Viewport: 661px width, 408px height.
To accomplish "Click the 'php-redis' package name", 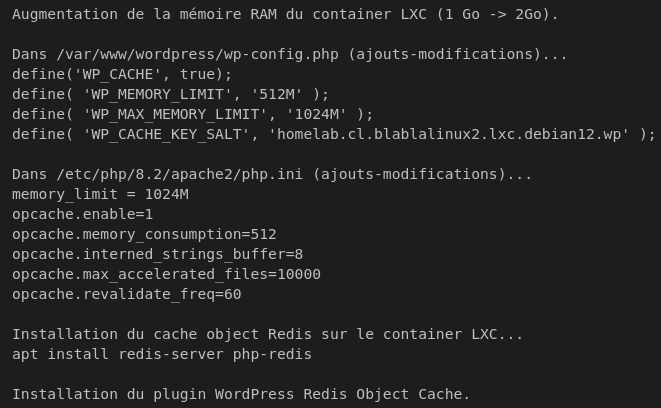I will 272,355.
